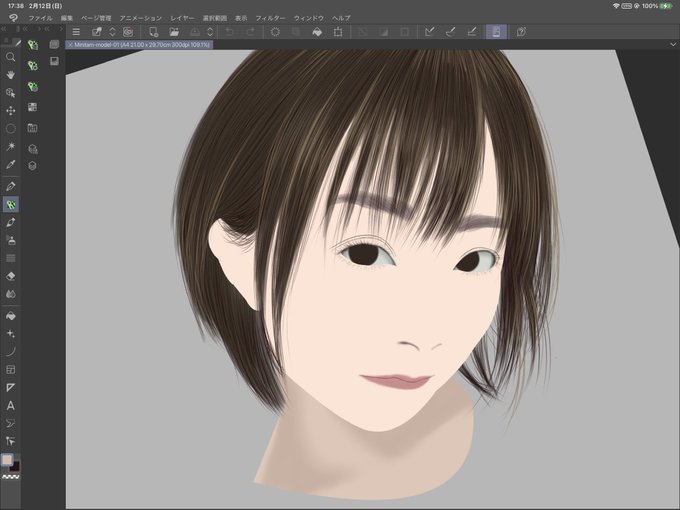Expand palette dock using right arrow near command bar
The height and width of the screenshot is (510, 680).
point(61,29)
